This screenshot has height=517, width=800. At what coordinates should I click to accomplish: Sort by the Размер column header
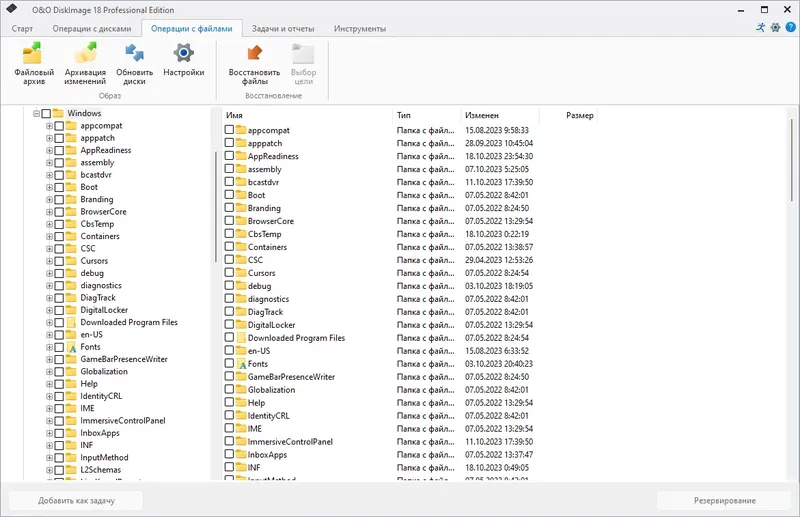(x=569, y=115)
